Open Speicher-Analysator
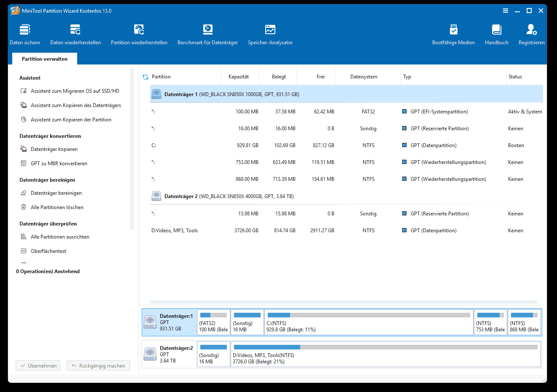 270,35
